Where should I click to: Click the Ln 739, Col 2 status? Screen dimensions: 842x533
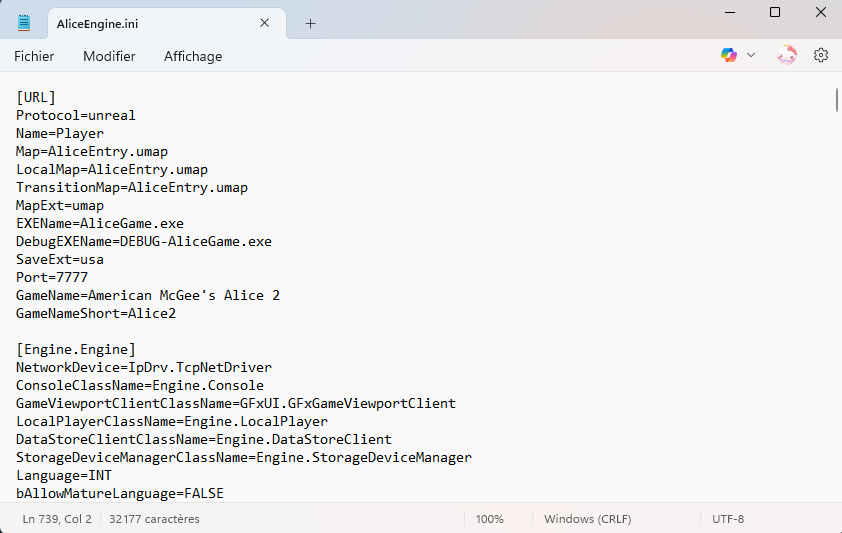click(x=57, y=519)
